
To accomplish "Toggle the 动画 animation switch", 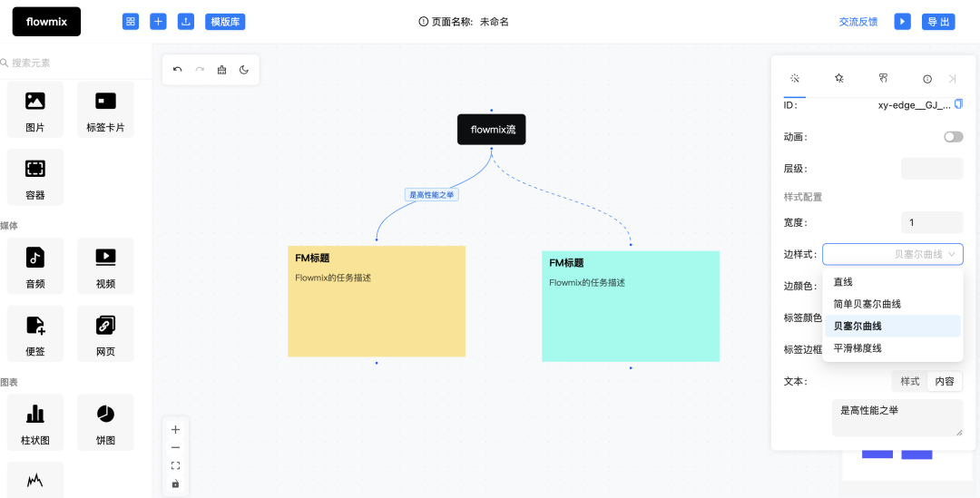I will point(954,137).
